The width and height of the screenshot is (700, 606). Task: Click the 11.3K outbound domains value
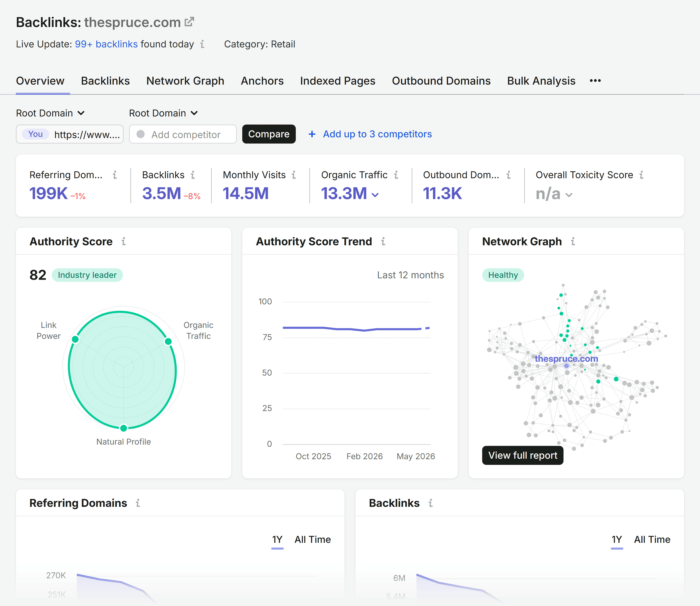(442, 194)
